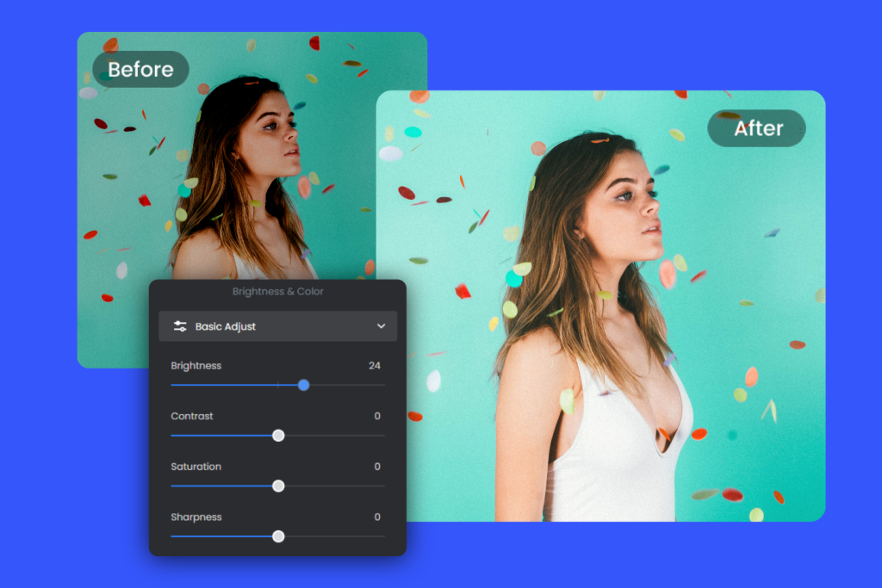The height and width of the screenshot is (588, 882).
Task: Select the Saturation slider handle
Action: point(277,486)
